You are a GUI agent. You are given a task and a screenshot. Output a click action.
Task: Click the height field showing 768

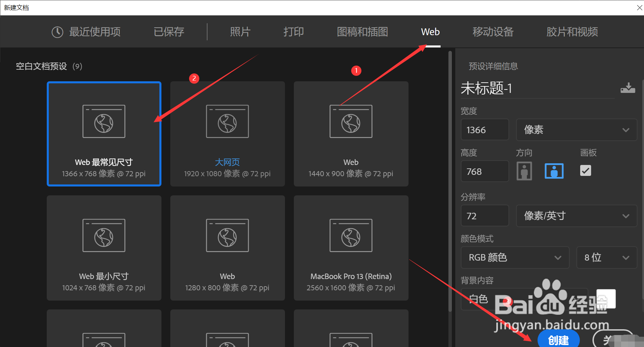tap(485, 171)
